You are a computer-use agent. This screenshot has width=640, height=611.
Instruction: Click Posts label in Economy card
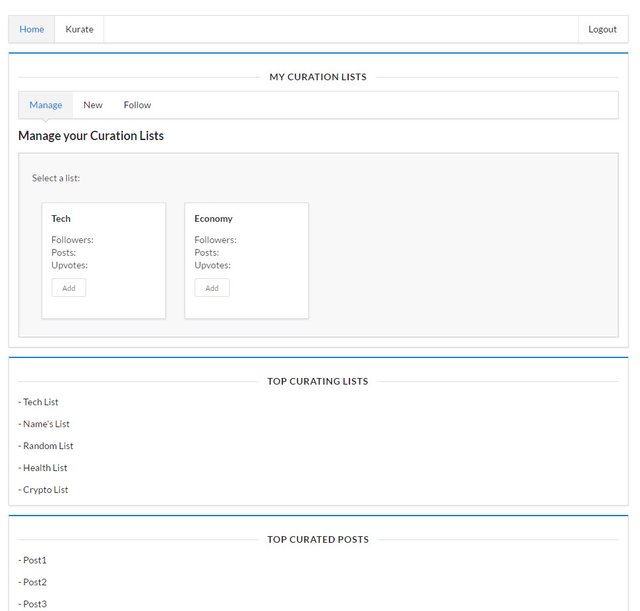pos(207,253)
